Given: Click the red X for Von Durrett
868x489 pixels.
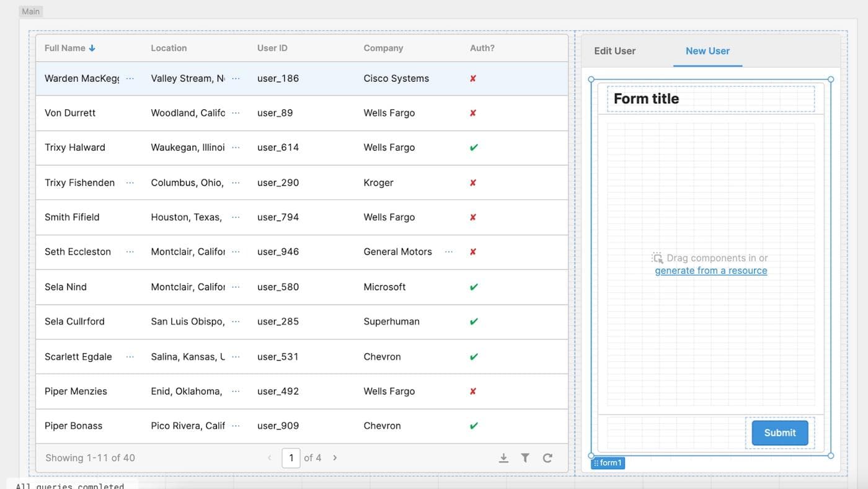Looking at the screenshot, I should point(473,113).
